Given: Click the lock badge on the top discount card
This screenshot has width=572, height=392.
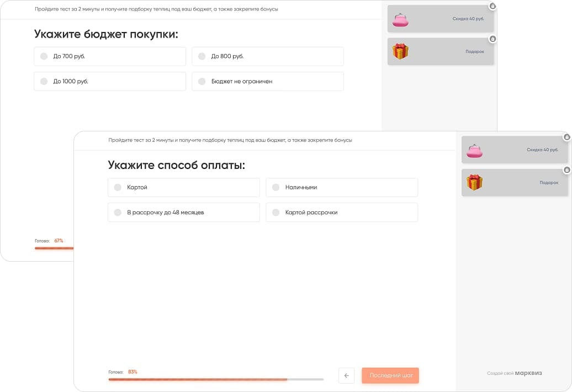Looking at the screenshot, I should 492,6.
